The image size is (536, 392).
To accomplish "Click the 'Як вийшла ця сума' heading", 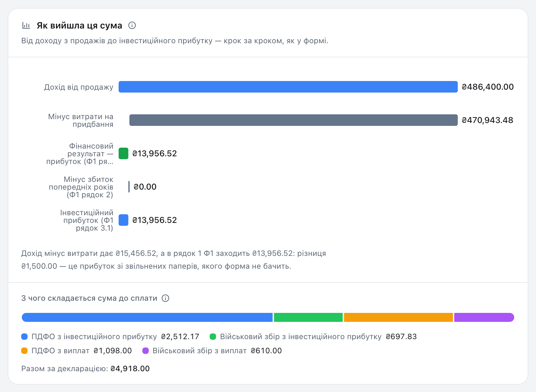I will point(80,25).
